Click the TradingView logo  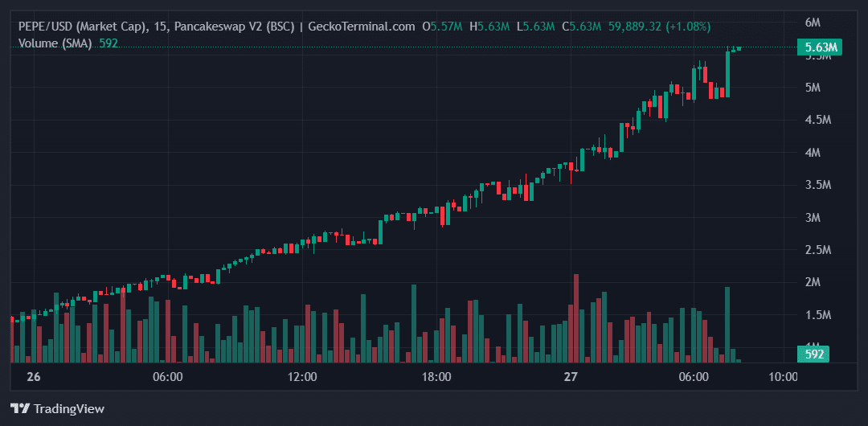pos(20,409)
